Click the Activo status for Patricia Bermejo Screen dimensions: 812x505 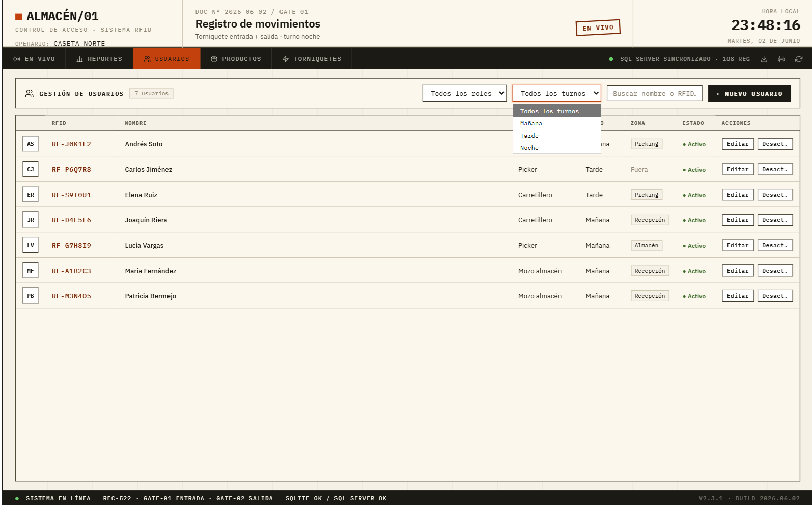[x=694, y=296]
